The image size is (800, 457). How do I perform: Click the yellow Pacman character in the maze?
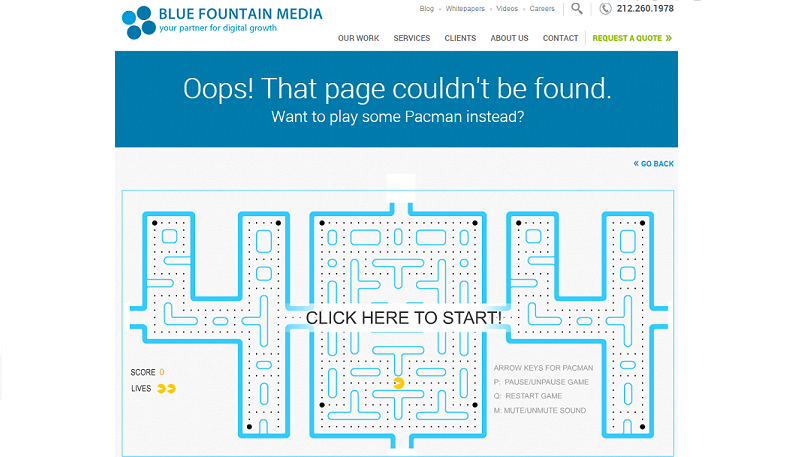[x=399, y=383]
